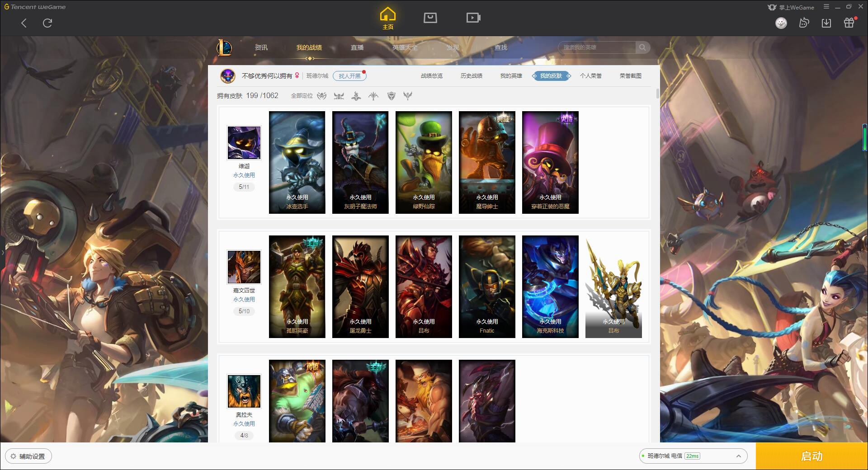This screenshot has height=470, width=868.
Task: Open the download manager icon
Action: coord(826,23)
